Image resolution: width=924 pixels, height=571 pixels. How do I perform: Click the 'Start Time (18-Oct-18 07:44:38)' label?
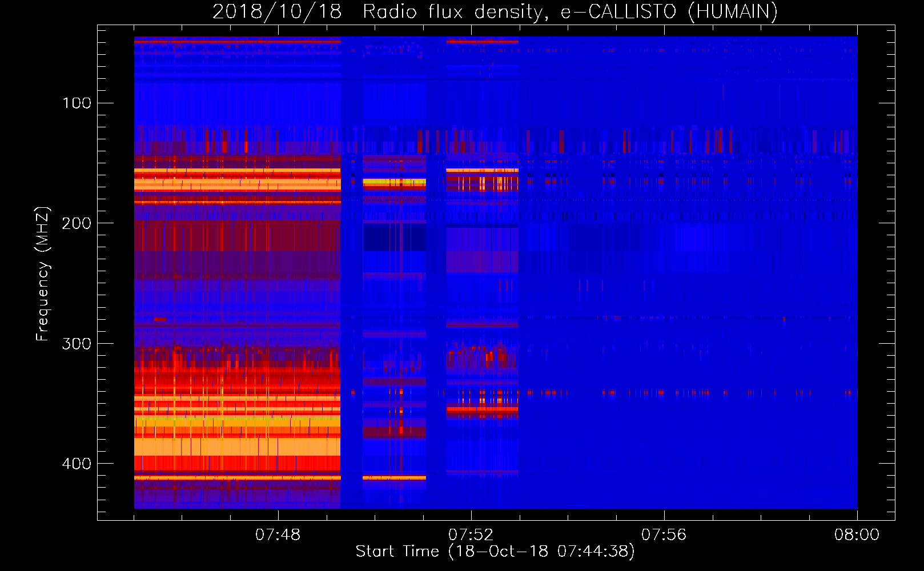click(495, 552)
